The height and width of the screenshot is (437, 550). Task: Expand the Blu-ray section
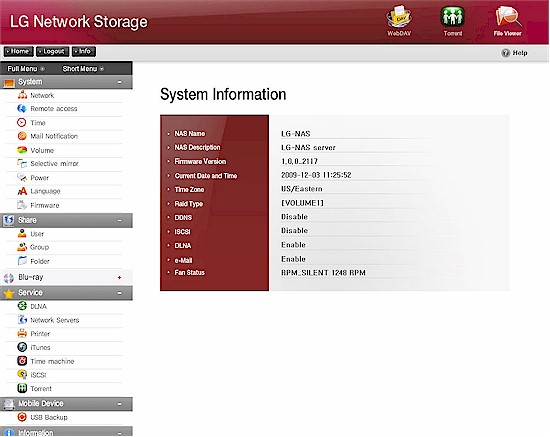(120, 277)
